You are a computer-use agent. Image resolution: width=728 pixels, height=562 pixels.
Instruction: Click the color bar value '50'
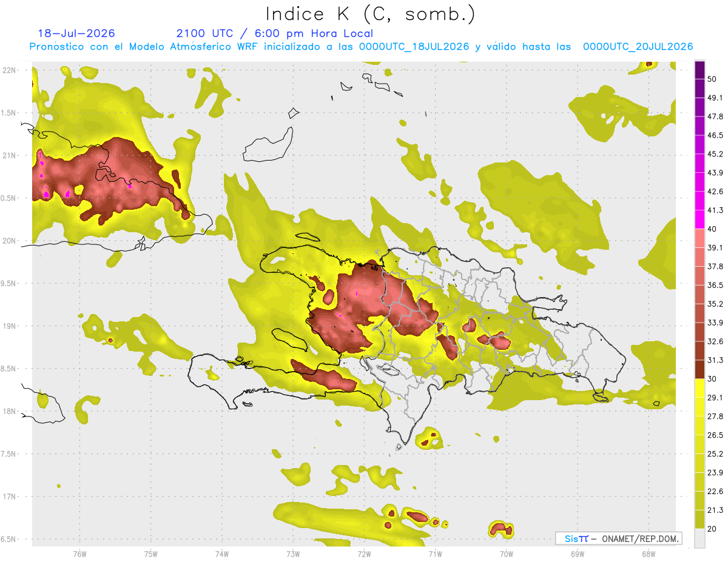(x=713, y=79)
